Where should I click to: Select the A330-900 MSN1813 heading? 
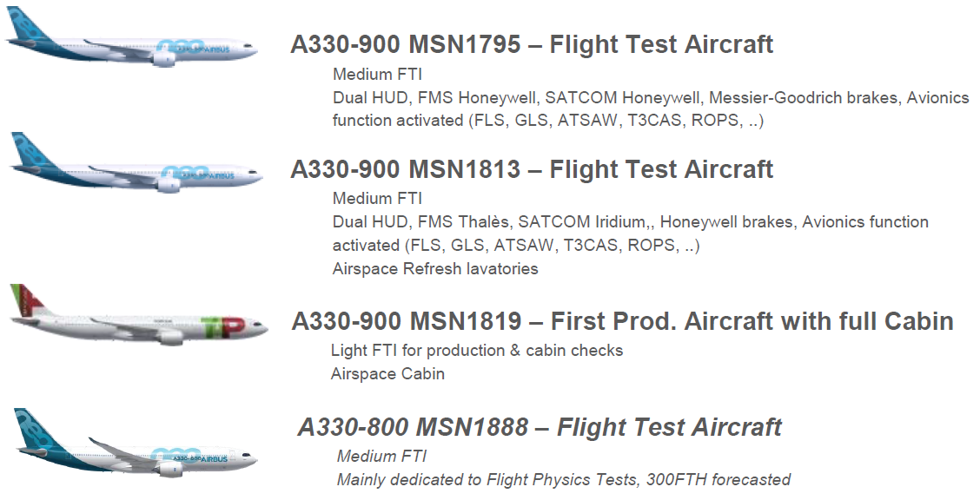(531, 168)
